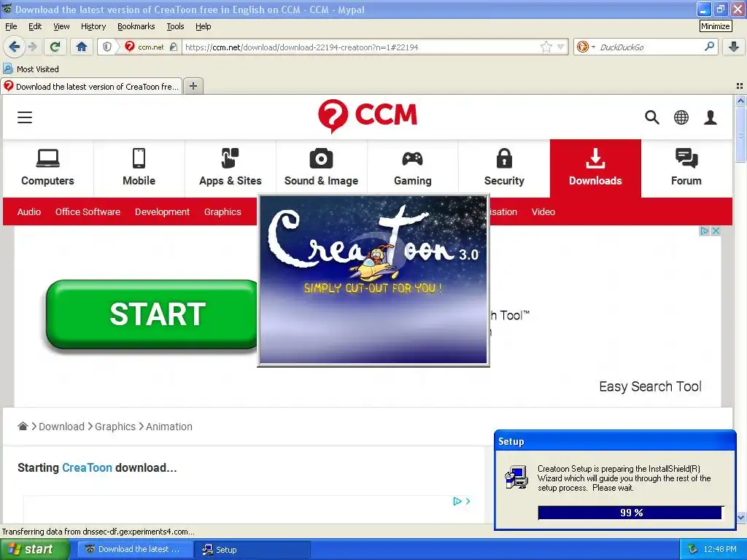Select the Development subcategory link
The height and width of the screenshot is (560, 747).
(162, 212)
